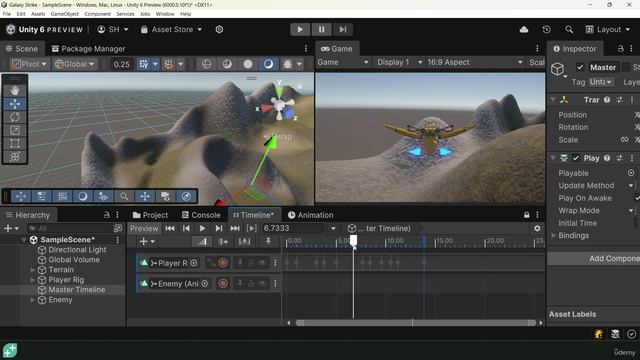Start recording on Enemy track
The image size is (640, 360).
coord(223,284)
